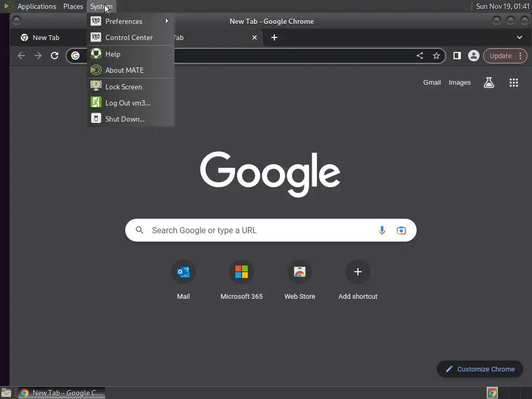
Task: Share this page icon
Action: pyautogui.click(x=420, y=56)
